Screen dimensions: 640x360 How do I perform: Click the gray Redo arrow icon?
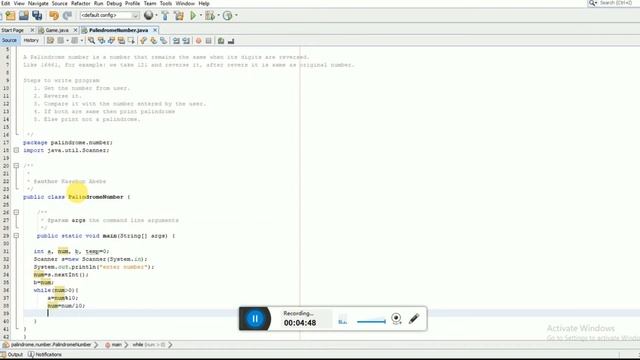(x=67, y=16)
